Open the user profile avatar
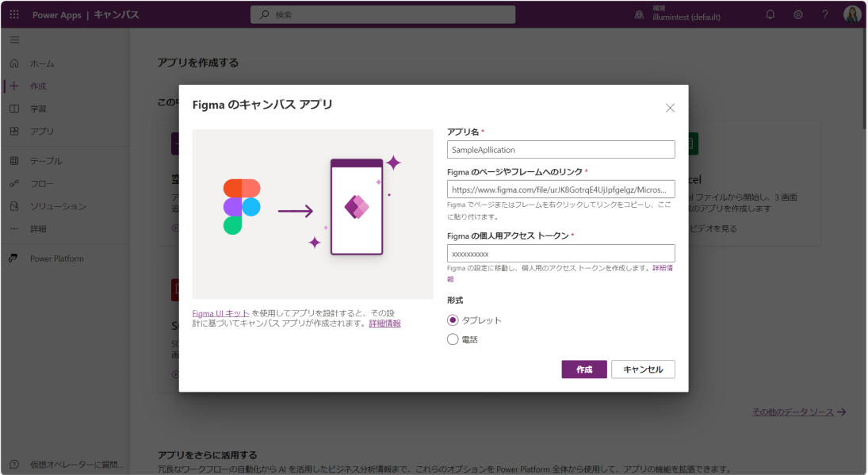This screenshot has width=868, height=475. coord(851,14)
